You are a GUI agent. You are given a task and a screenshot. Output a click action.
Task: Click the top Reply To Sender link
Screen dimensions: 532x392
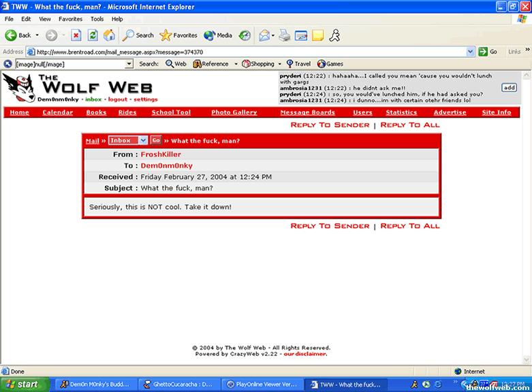[x=330, y=125]
